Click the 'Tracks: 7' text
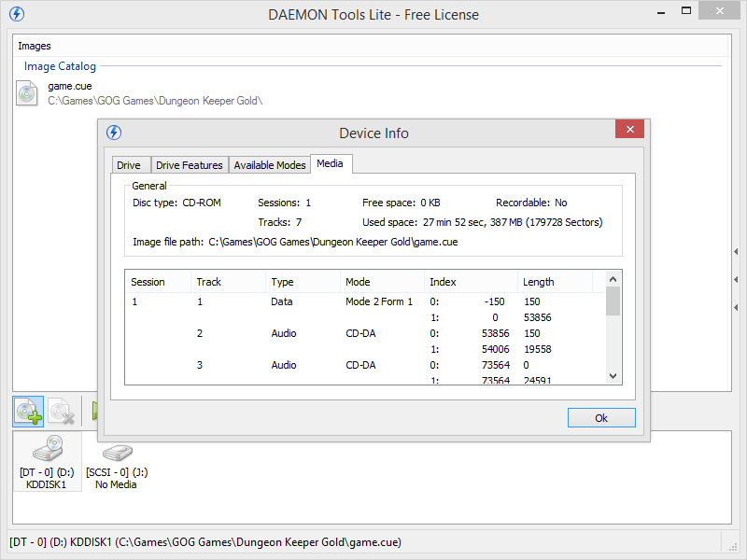The width and height of the screenshot is (747, 560). point(279,222)
